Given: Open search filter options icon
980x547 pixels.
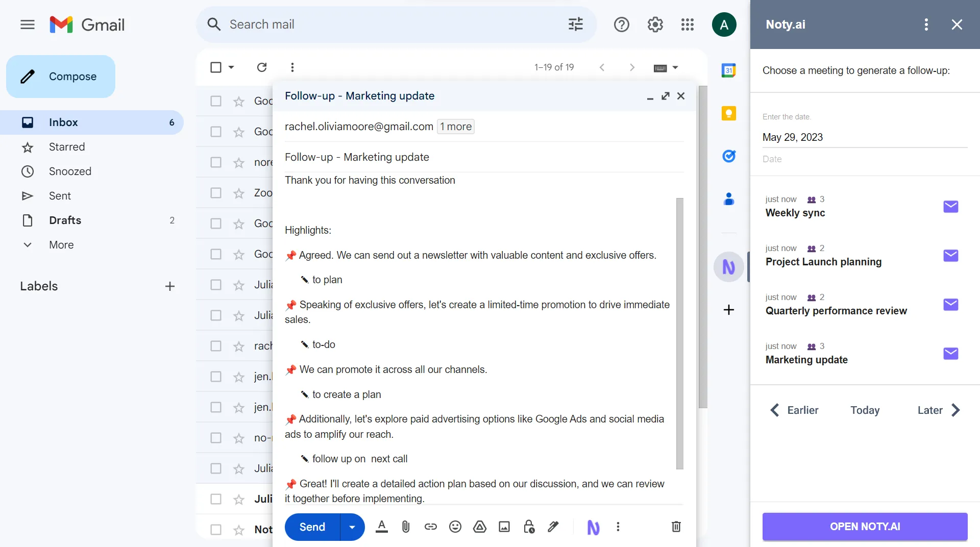Looking at the screenshot, I should click(576, 24).
